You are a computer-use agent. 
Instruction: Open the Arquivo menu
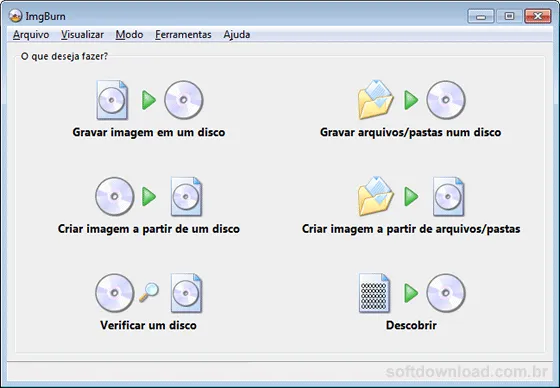(31, 35)
